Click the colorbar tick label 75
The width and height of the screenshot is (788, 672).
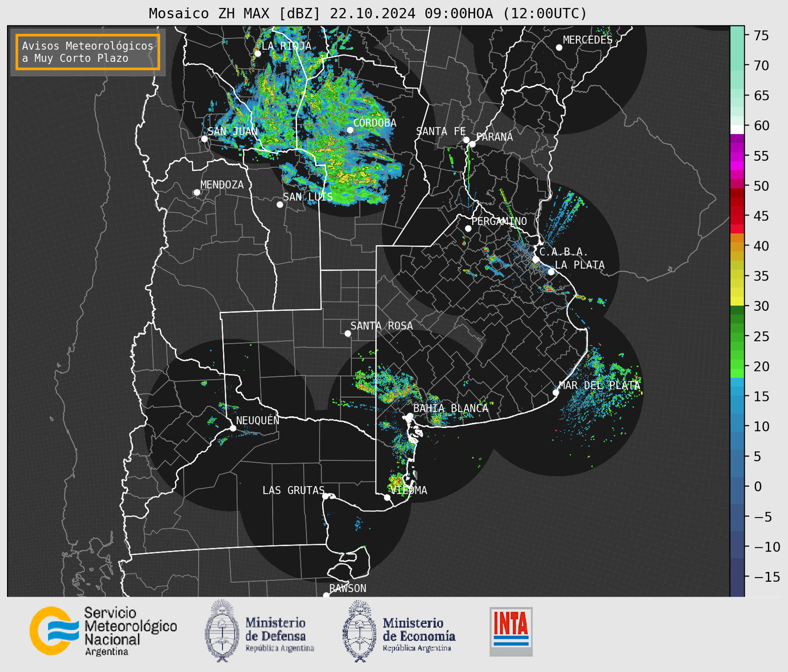tap(760, 36)
